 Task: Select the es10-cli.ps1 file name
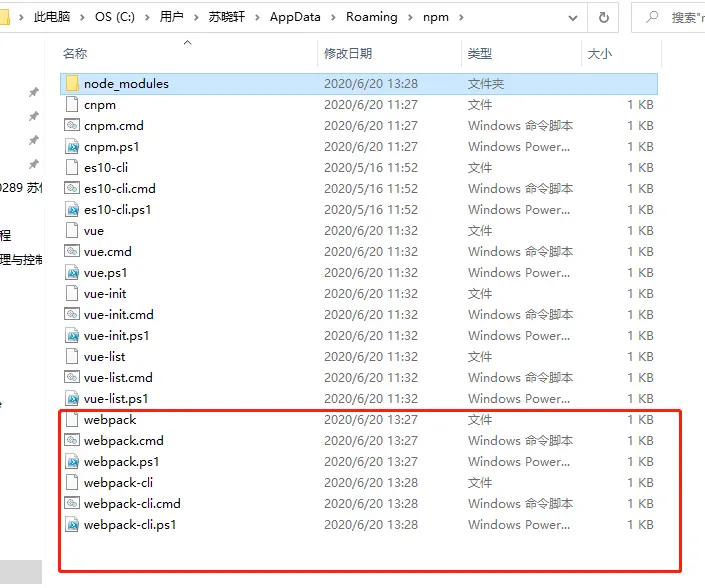[117, 210]
